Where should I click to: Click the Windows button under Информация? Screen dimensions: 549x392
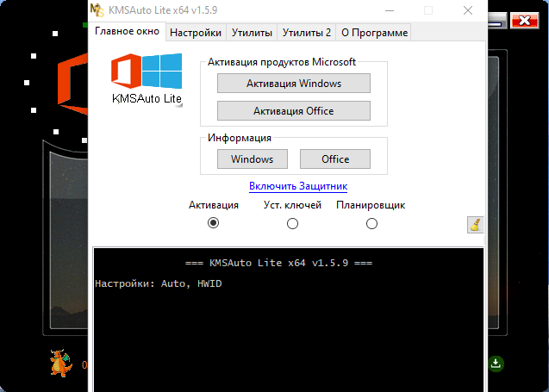pos(252,159)
